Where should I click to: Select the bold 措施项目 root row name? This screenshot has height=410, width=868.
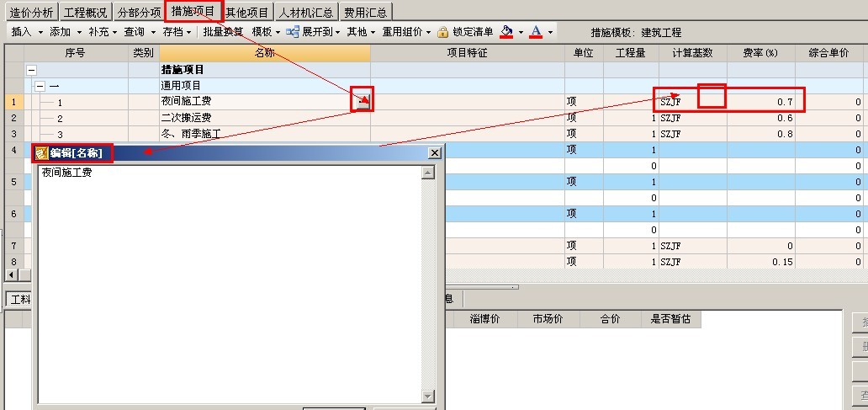click(x=183, y=70)
